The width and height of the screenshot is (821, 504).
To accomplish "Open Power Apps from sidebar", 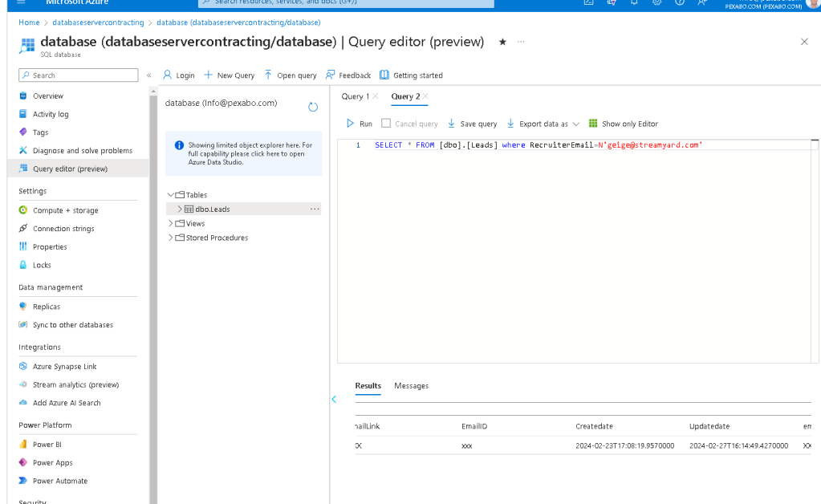I will (52, 462).
